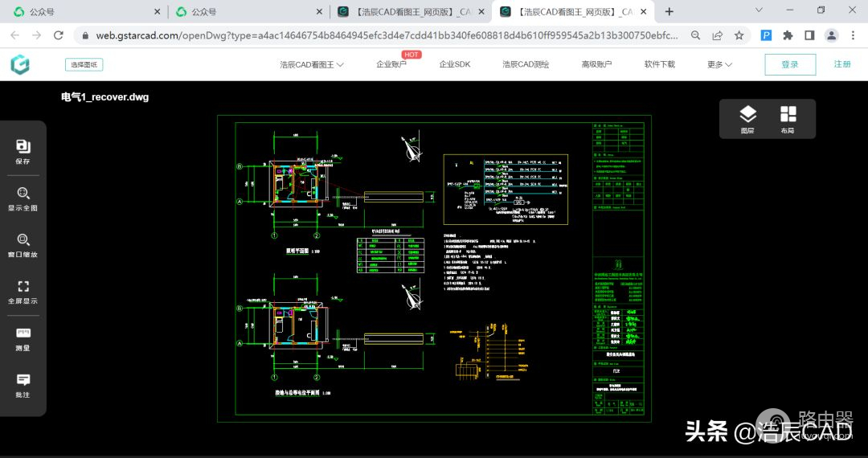This screenshot has height=458, width=868.
Task: Click the browser address bar
Action: click(386, 35)
